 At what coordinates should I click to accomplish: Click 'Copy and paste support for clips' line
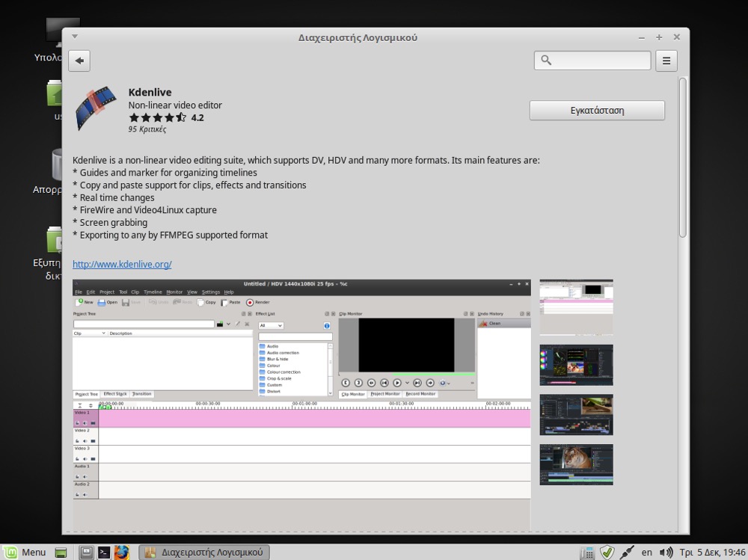tap(189, 185)
